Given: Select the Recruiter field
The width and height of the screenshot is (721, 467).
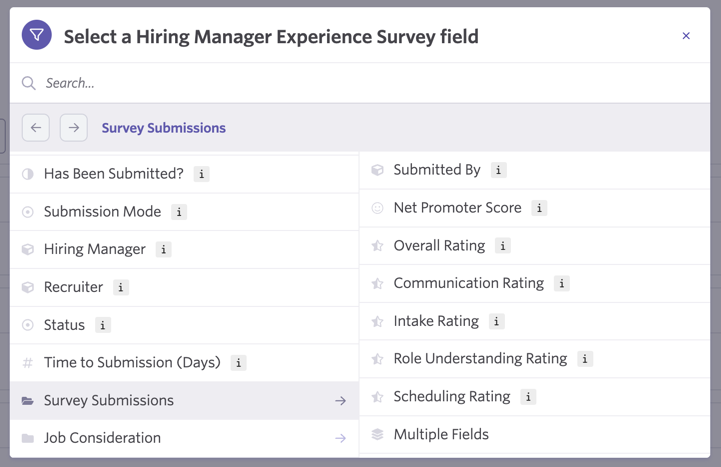Looking at the screenshot, I should 184,287.
